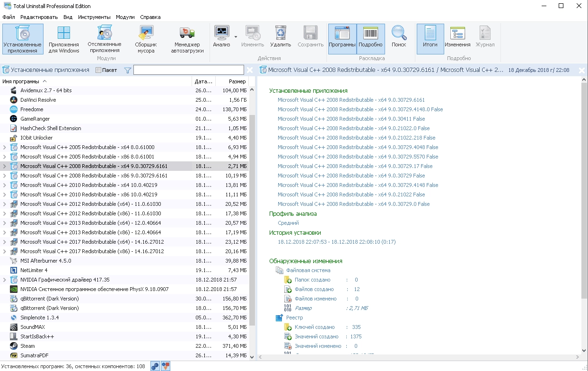
Task: Click the GameRanger program icon
Action: 14,119
